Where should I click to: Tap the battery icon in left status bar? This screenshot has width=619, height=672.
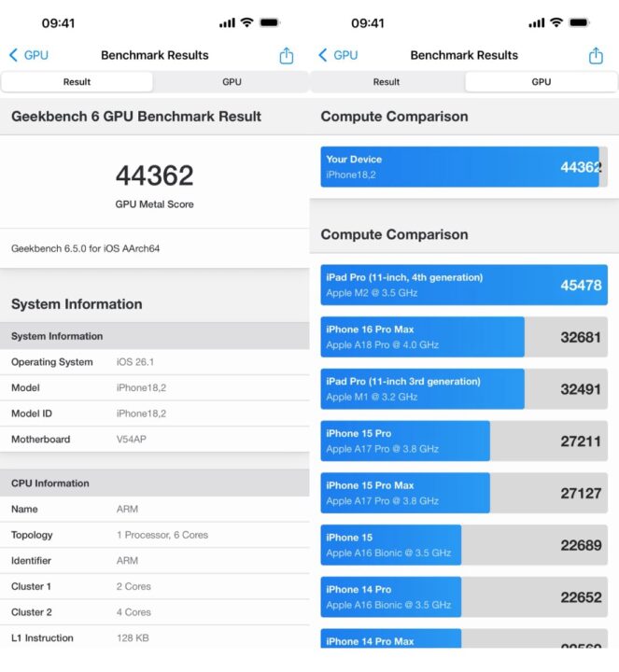click(270, 22)
